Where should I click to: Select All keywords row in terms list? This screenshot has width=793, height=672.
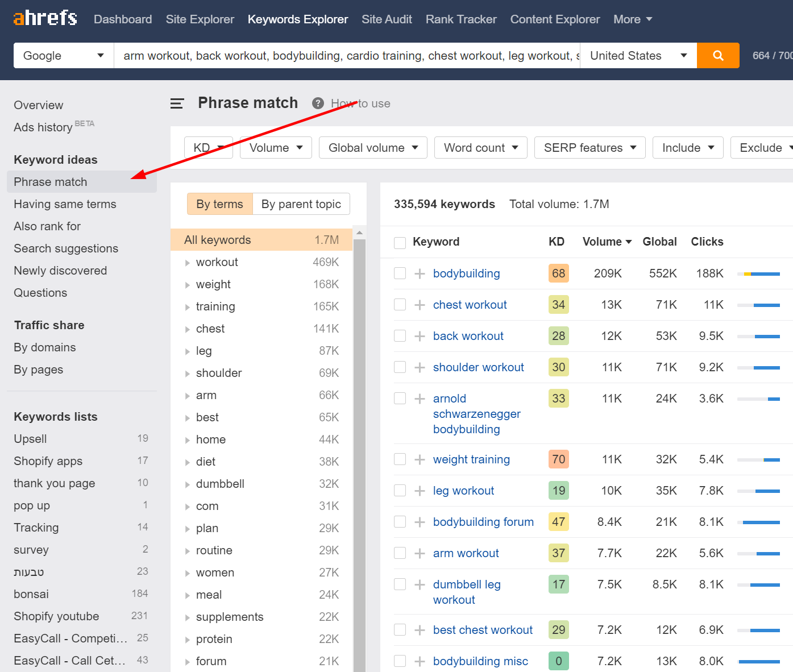(261, 240)
